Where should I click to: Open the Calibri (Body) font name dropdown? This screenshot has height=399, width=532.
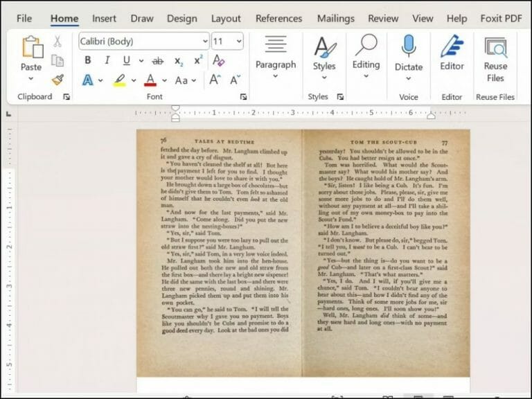205,42
